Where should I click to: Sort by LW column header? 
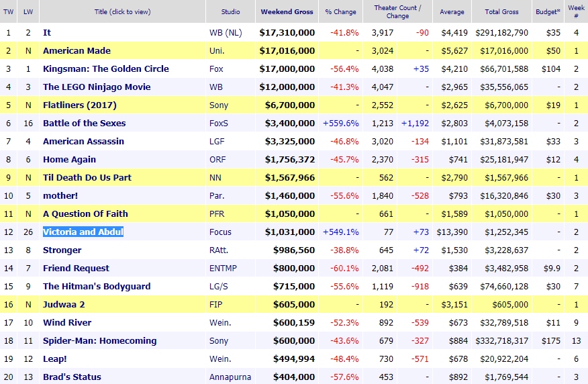coord(28,11)
